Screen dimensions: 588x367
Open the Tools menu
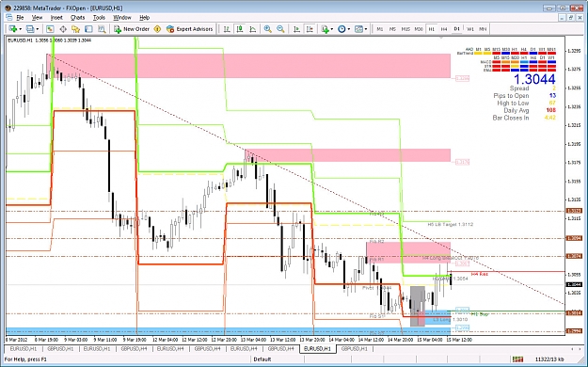point(99,17)
